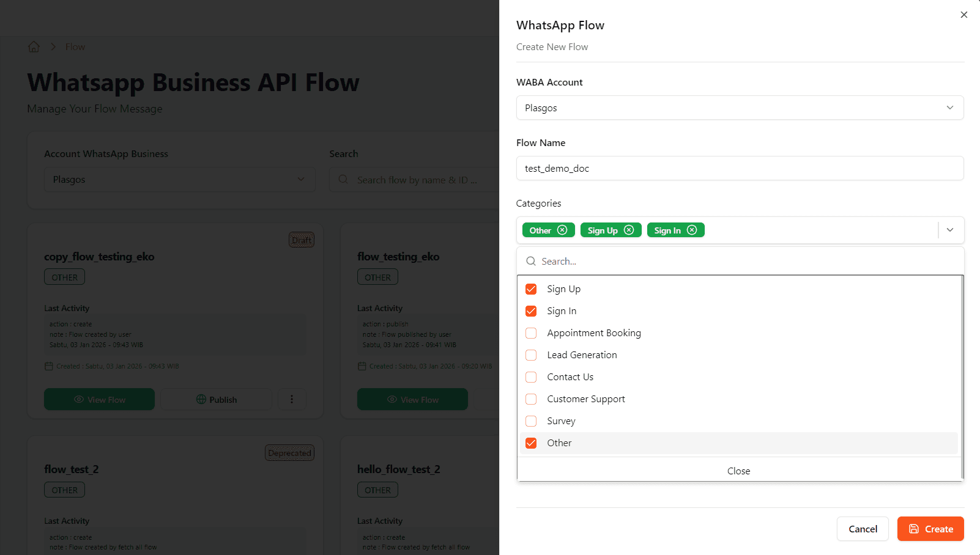The height and width of the screenshot is (555, 980).
Task: Click Cancel to dismiss the dialog
Action: click(863, 529)
